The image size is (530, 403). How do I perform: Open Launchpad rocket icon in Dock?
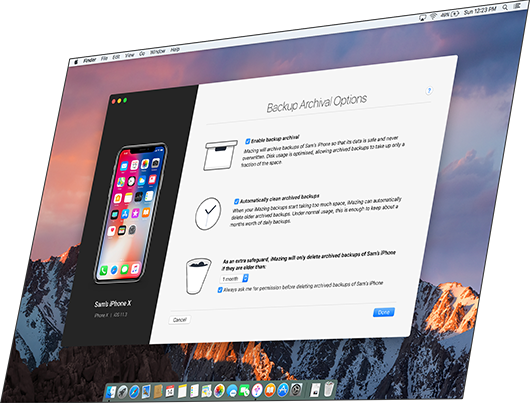click(122, 392)
